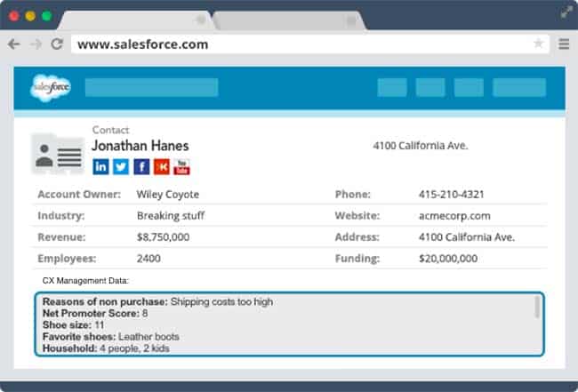
Task: Open the YouTube icon
Action: (x=181, y=167)
